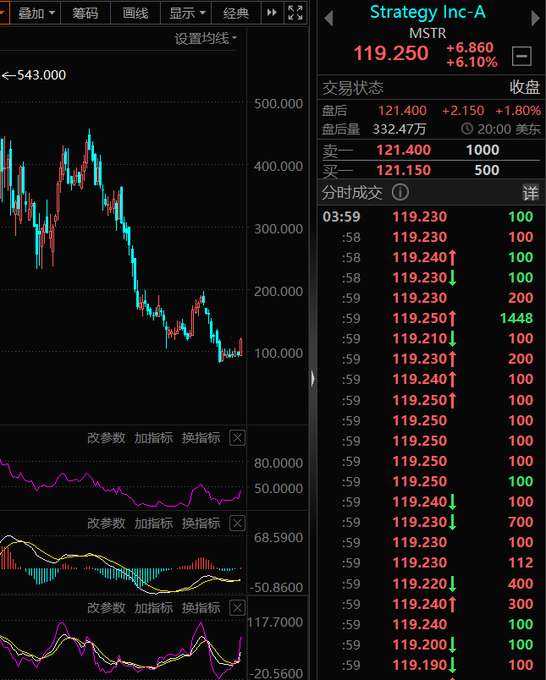
Task: Click 加指标 in bottom indicator panel
Action: point(154,608)
